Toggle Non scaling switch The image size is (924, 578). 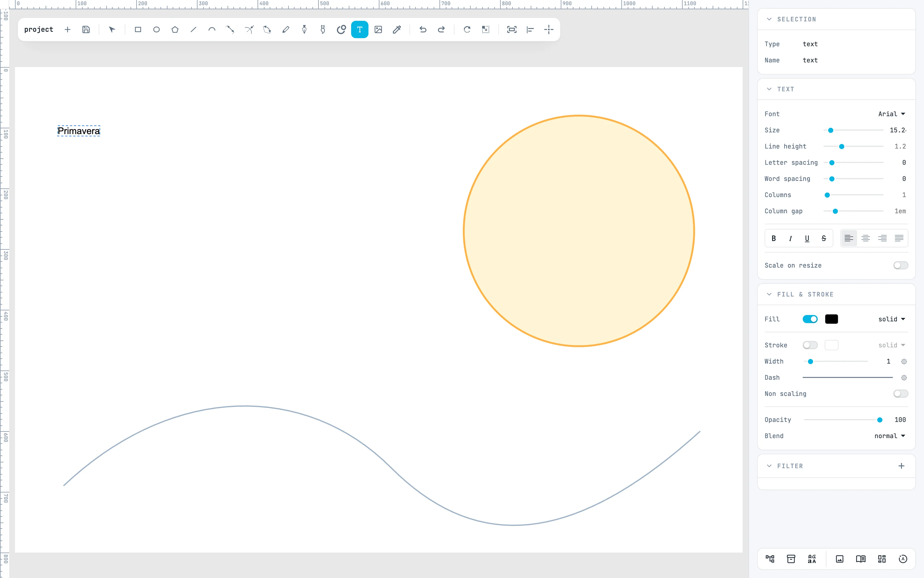pos(900,394)
